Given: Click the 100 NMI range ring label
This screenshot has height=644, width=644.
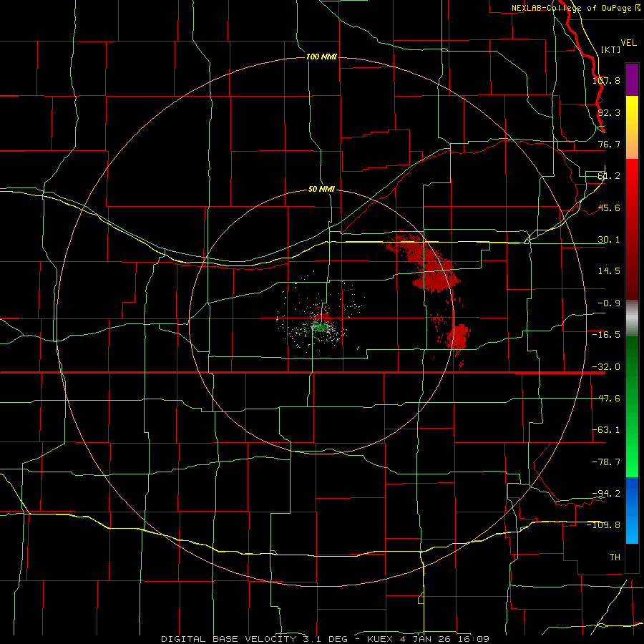Looking at the screenshot, I should 321,57.
